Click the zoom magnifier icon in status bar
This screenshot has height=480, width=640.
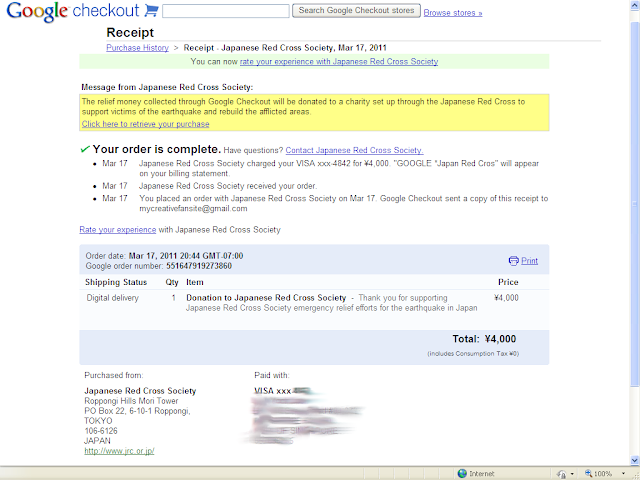[x=588, y=473]
